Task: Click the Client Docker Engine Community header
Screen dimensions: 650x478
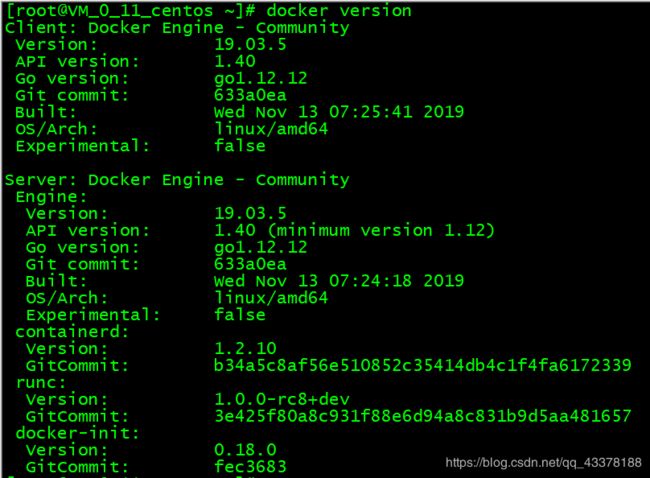Action: click(177, 28)
